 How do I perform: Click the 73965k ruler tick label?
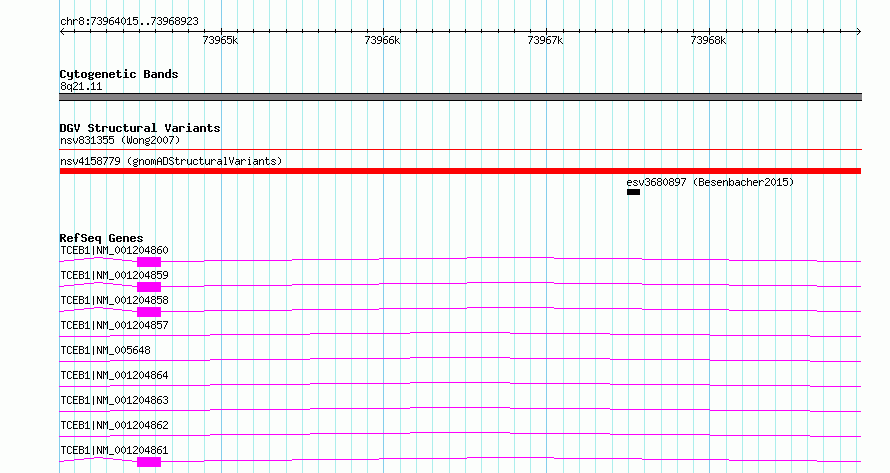[220, 40]
